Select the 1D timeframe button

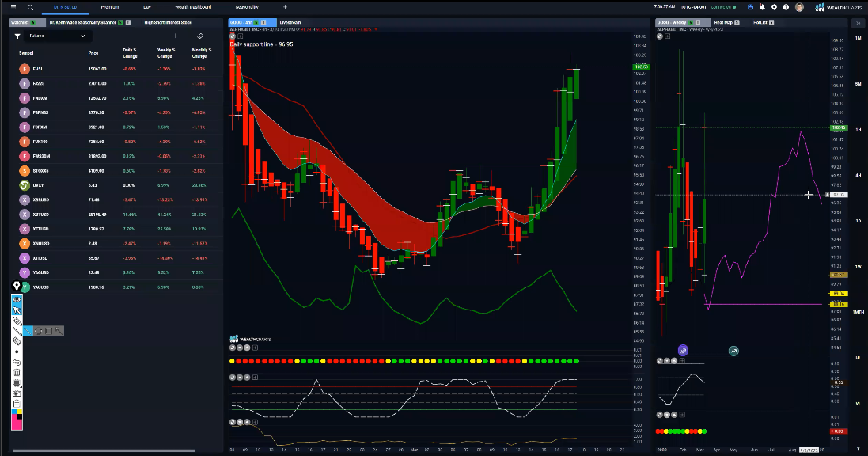coord(859,221)
